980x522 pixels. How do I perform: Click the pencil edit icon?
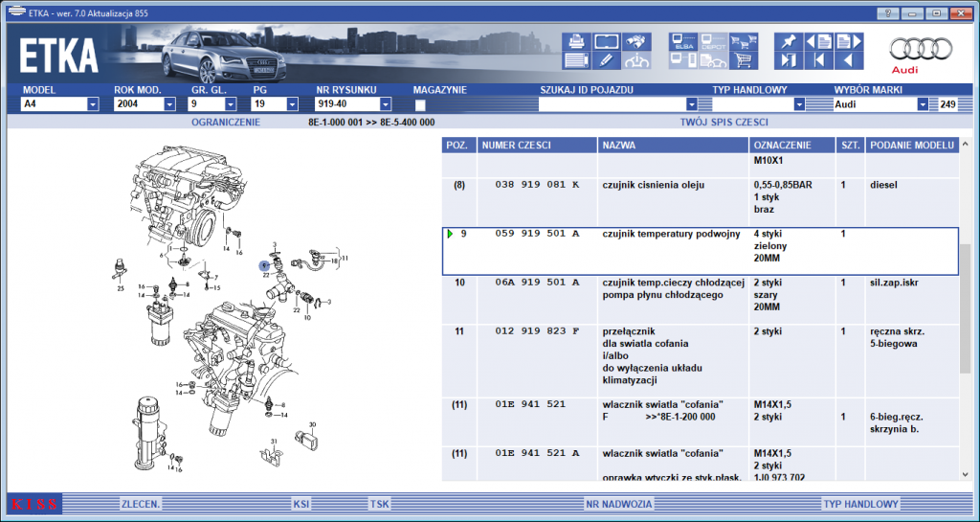[x=606, y=60]
